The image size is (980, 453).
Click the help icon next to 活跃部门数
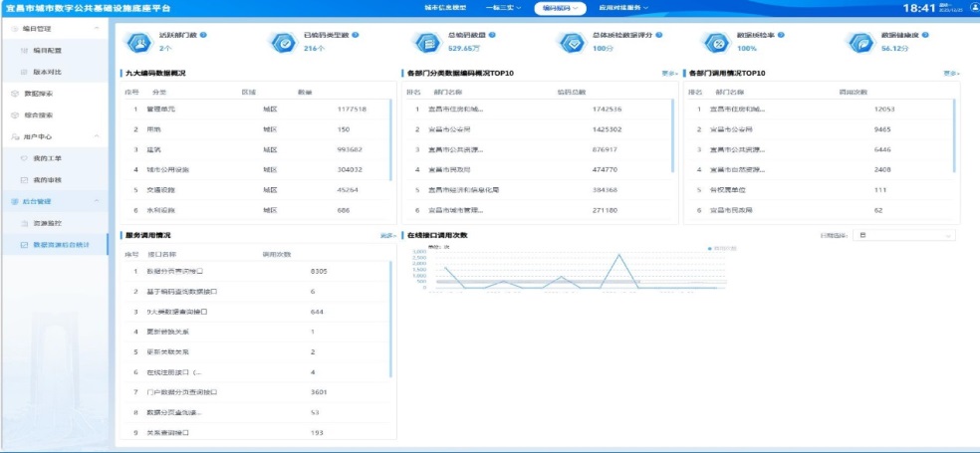coord(203,35)
